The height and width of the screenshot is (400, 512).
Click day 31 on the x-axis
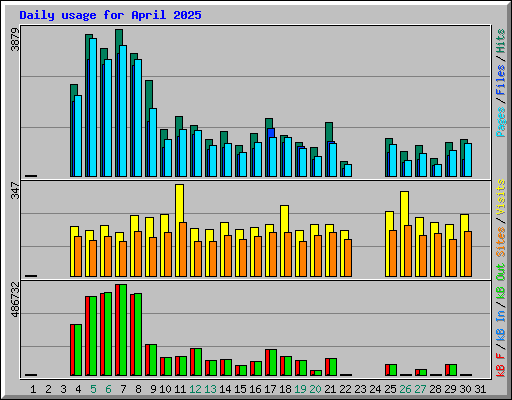click(x=480, y=389)
